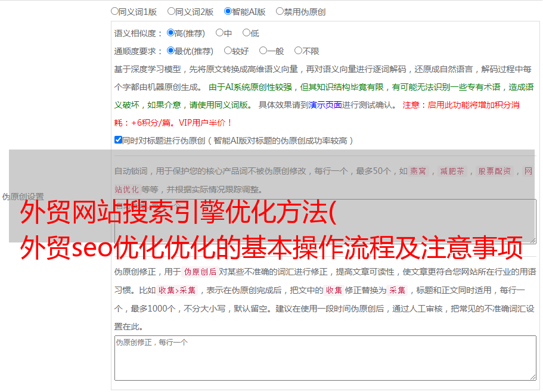
Task: Click the 伪原创后 highlighted tag
Action: tap(200, 272)
